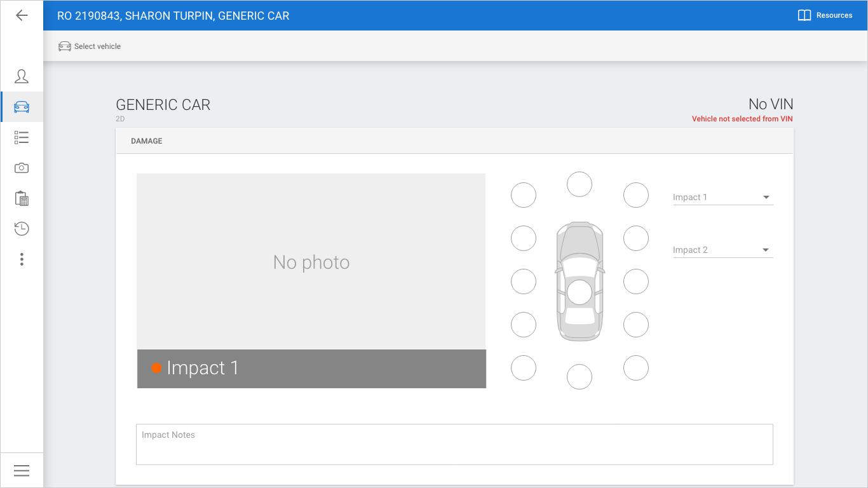Click the Impact Notes text field
Screen dimensions: 868x488
454,444
